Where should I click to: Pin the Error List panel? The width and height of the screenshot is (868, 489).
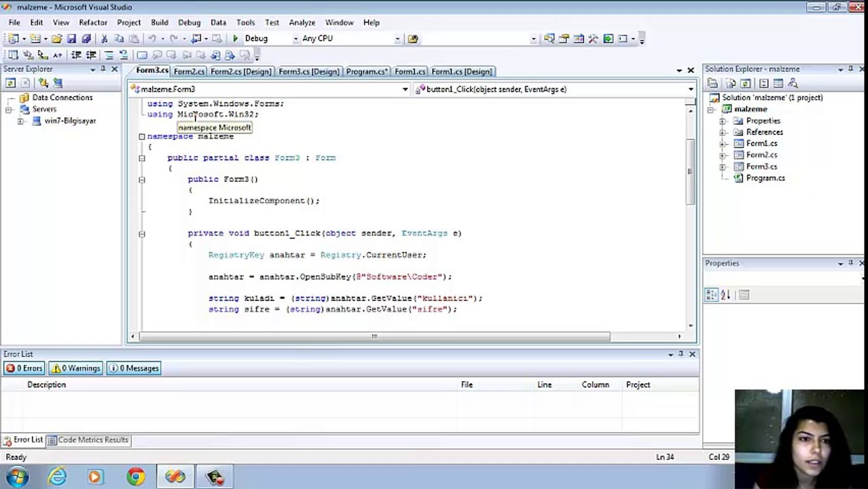pyautogui.click(x=681, y=354)
